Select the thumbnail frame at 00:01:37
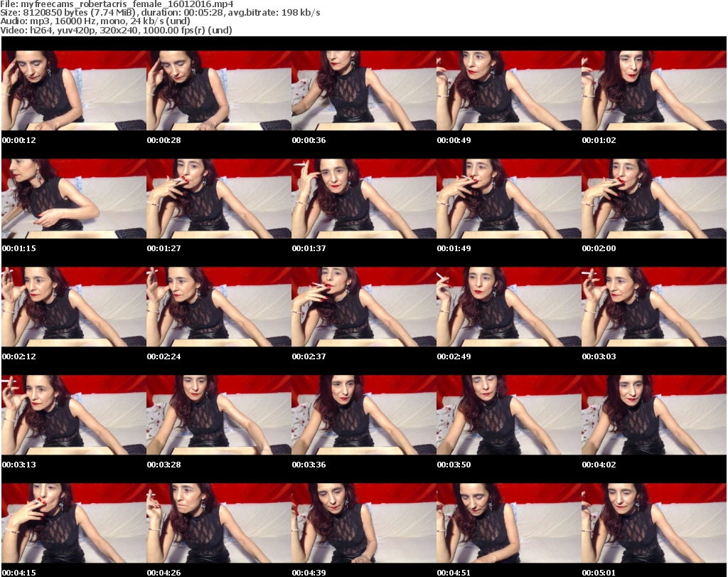The width and height of the screenshot is (728, 577). coord(363,198)
